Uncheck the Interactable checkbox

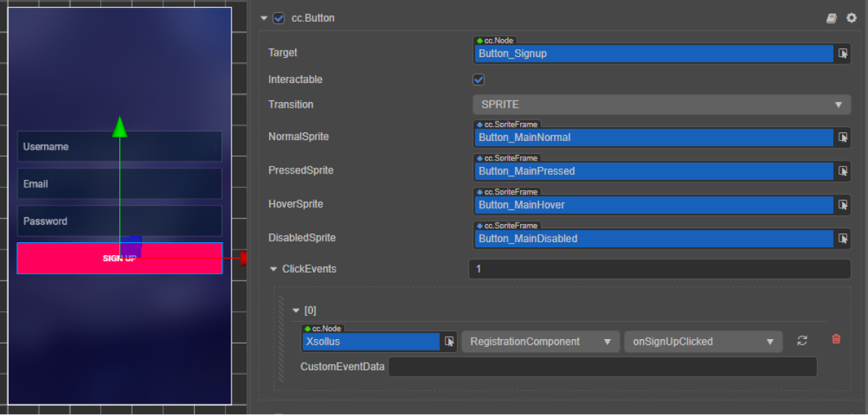point(478,80)
